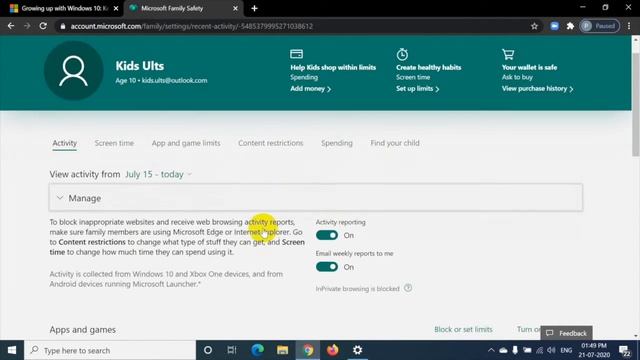The height and width of the screenshot is (360, 640).
Task: Click the Kids Ults profile avatar
Action: click(73, 71)
